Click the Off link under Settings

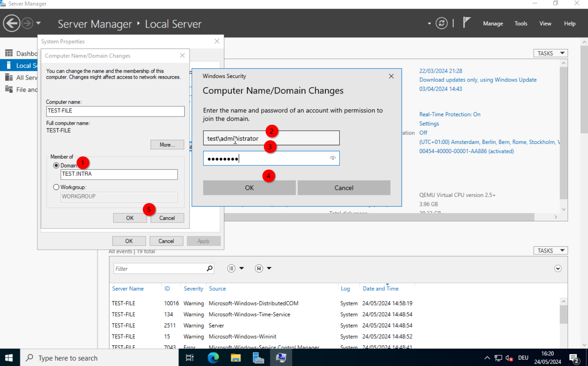(423, 133)
